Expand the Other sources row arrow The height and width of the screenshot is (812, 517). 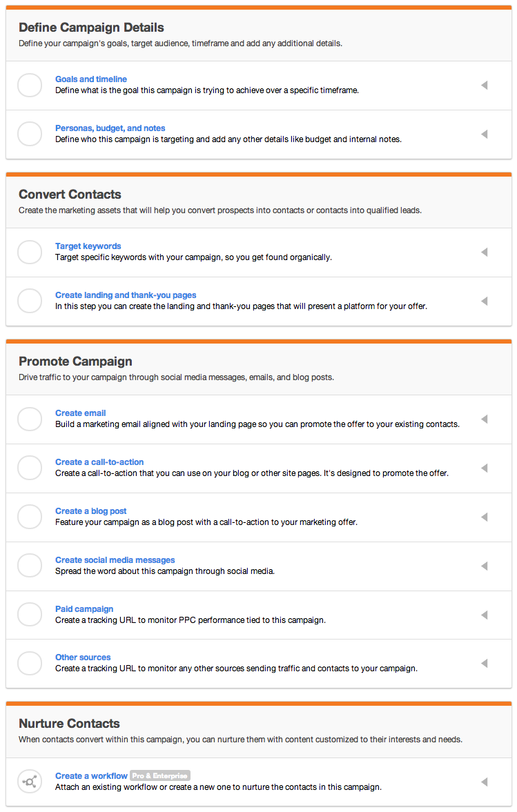[x=485, y=664]
